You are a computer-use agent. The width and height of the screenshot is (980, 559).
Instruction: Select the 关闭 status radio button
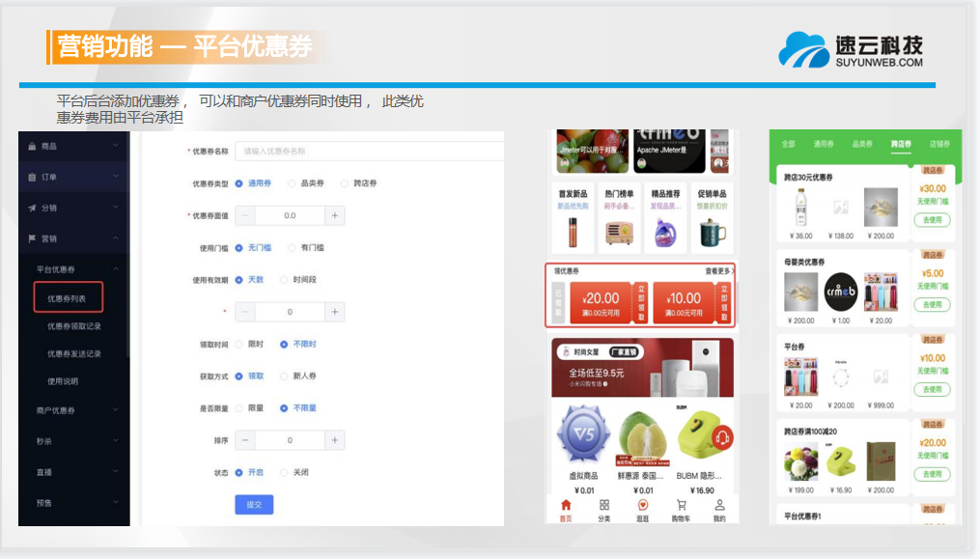tap(284, 473)
